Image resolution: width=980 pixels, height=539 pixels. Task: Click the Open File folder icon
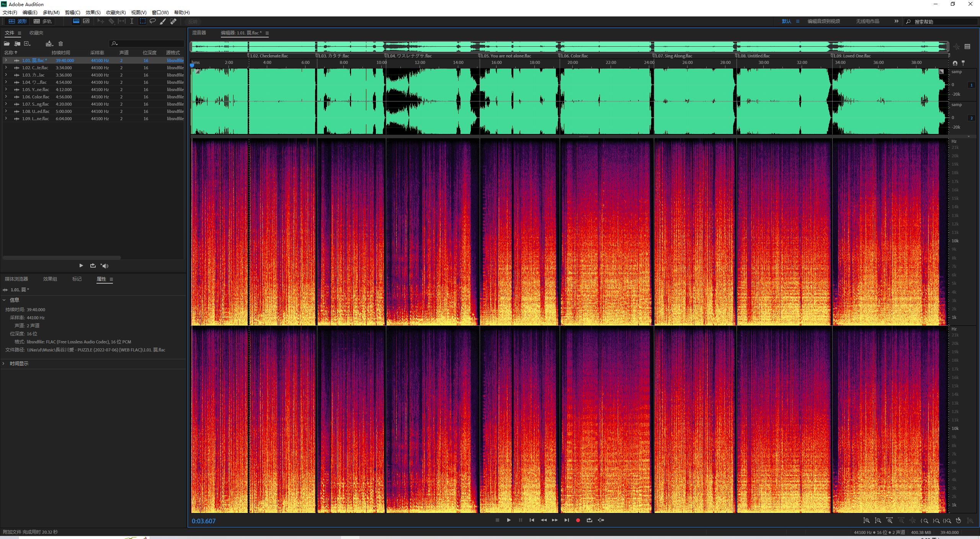(7, 44)
